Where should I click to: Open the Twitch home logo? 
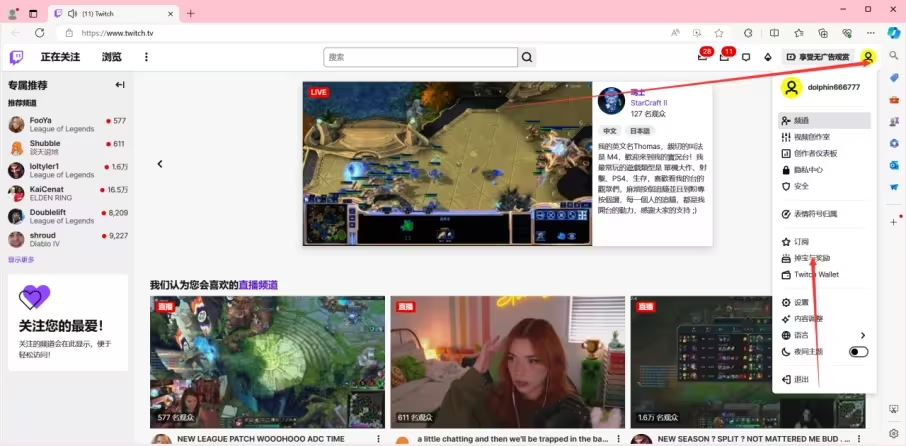click(x=17, y=57)
